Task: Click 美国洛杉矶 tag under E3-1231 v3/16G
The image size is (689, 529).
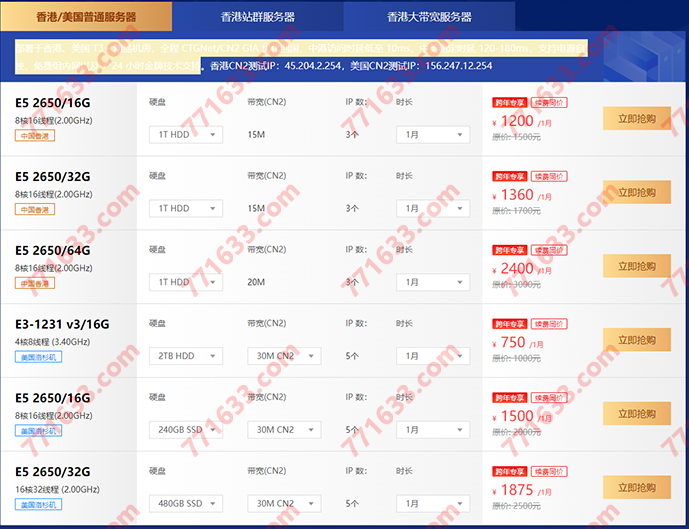Action: tap(39, 357)
